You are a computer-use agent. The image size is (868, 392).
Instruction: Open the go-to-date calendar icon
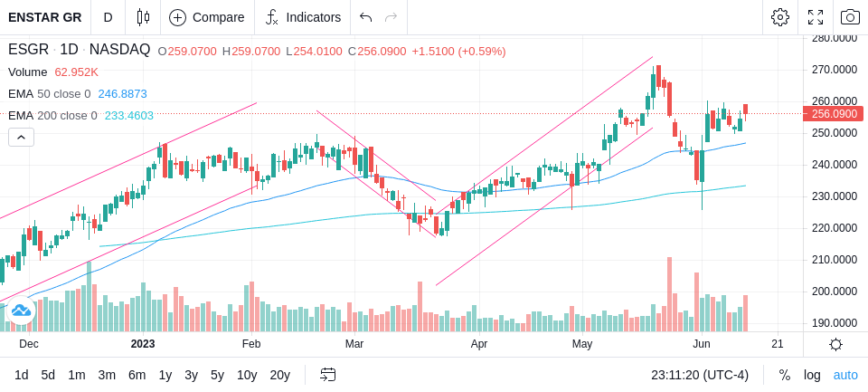click(327, 375)
